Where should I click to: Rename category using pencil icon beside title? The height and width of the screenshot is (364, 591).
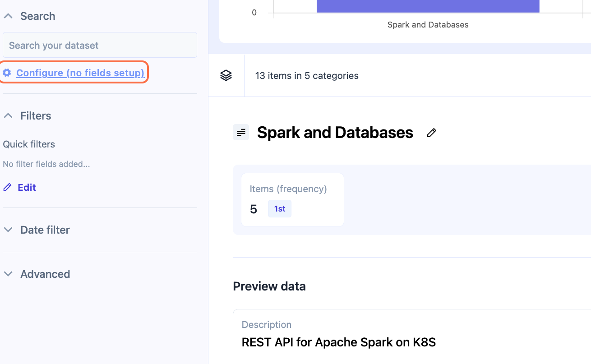point(432,133)
